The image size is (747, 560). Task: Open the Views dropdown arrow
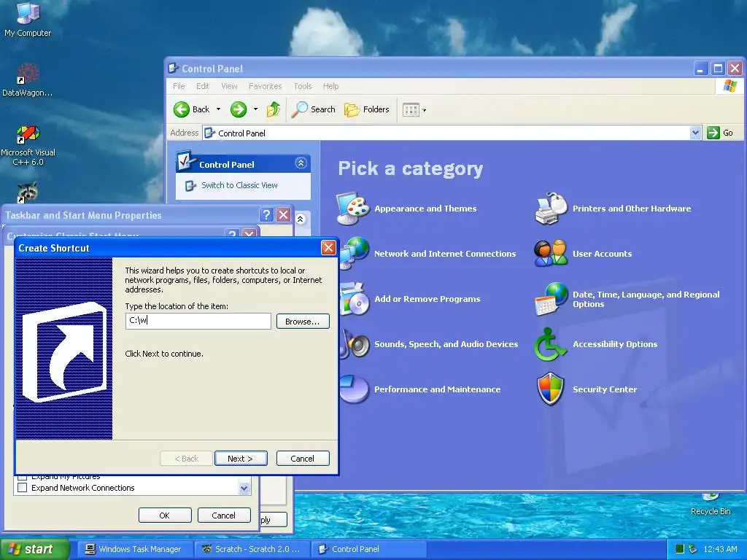coord(424,111)
